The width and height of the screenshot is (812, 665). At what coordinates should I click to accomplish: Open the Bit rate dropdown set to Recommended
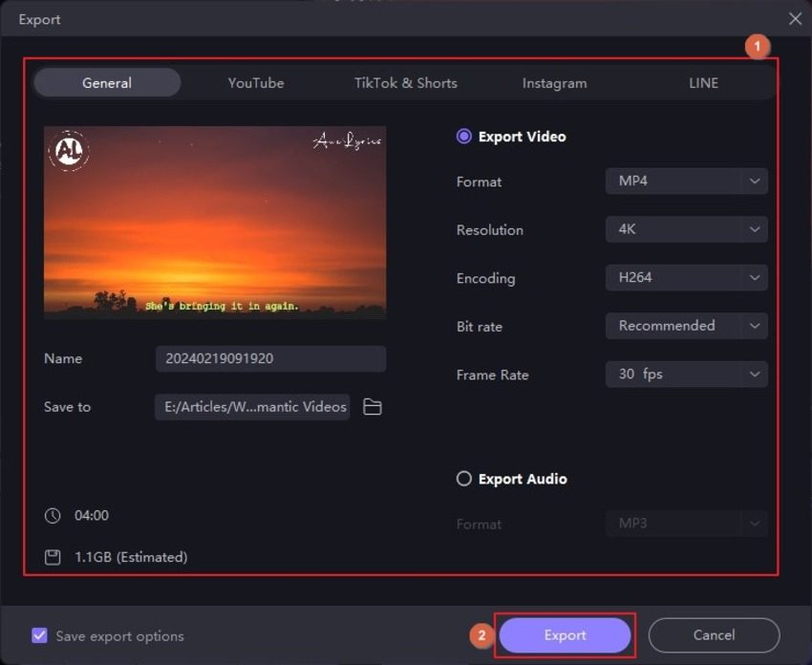tap(686, 326)
